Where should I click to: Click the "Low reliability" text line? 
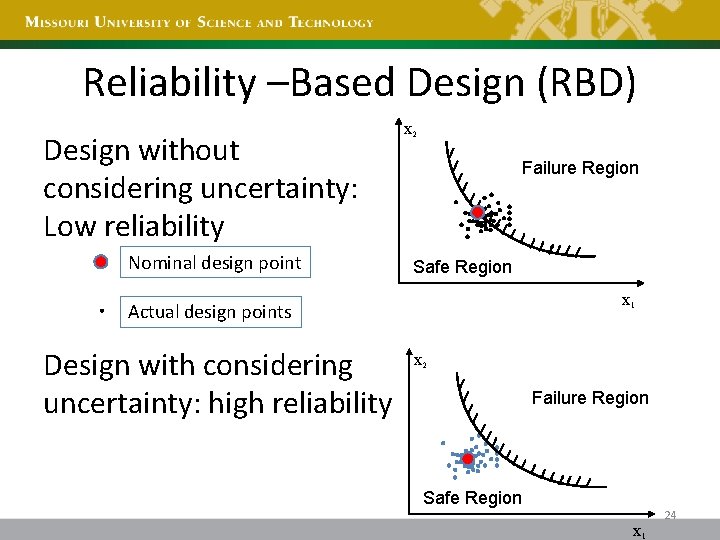(134, 226)
